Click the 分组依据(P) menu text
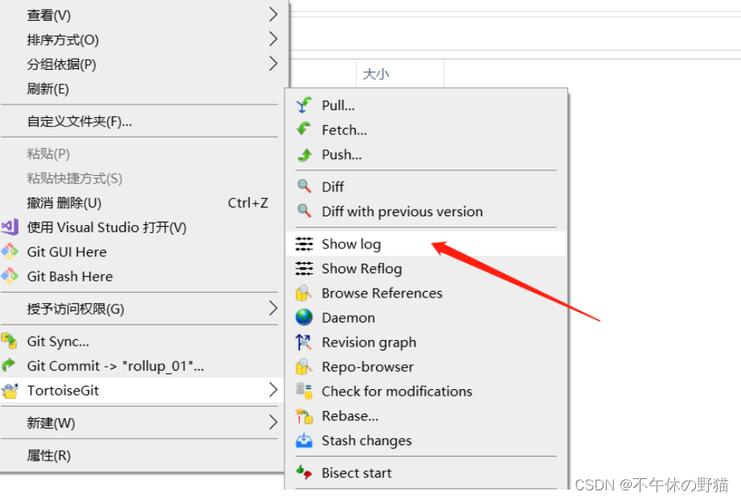The image size is (741, 500). click(x=61, y=64)
